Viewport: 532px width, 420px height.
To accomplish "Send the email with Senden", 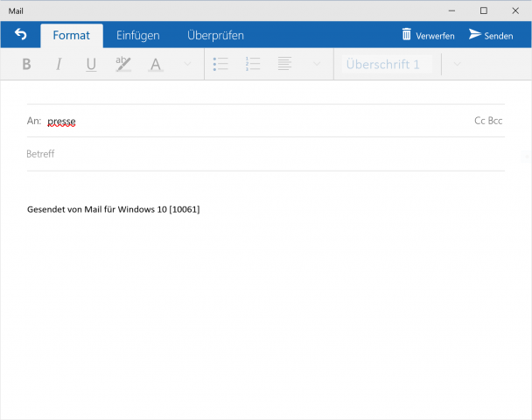I will (491, 35).
